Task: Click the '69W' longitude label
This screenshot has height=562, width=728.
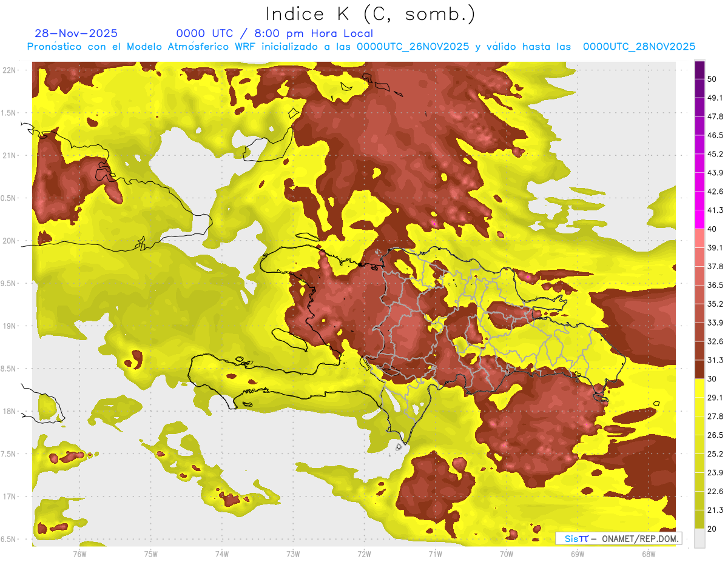Action: 578,554
